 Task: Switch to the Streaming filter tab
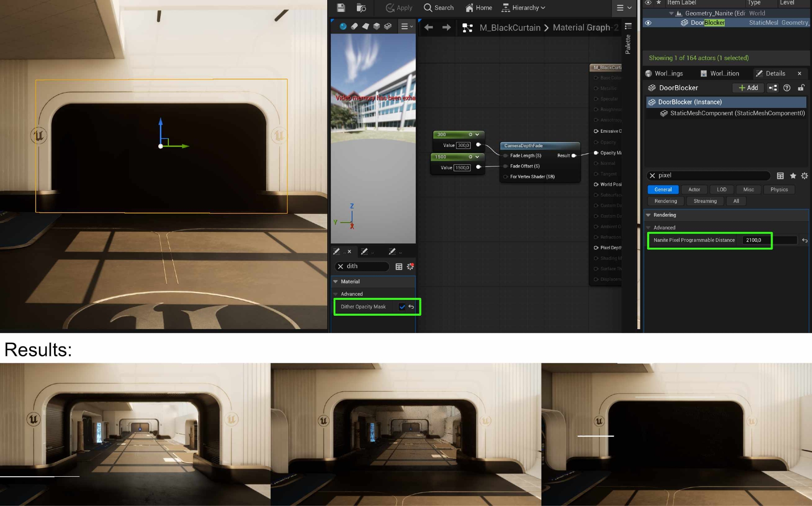coord(705,201)
